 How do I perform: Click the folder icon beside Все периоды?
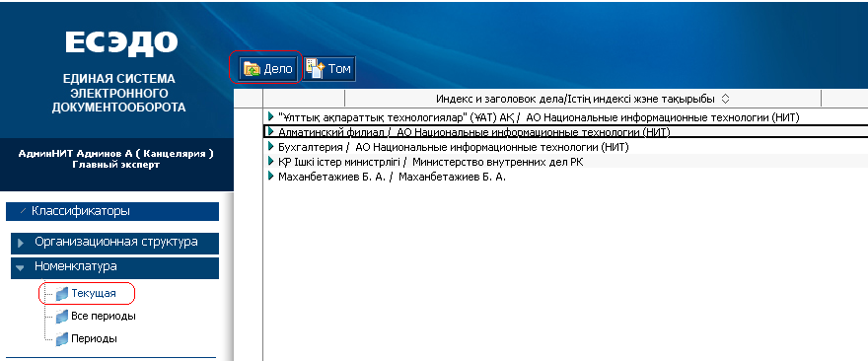[x=62, y=317]
